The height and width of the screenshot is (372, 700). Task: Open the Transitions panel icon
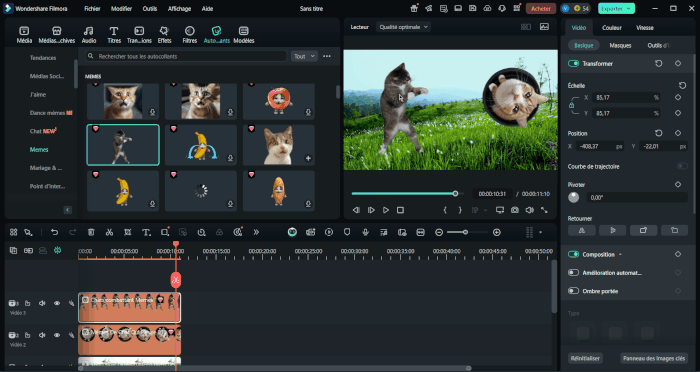click(139, 34)
